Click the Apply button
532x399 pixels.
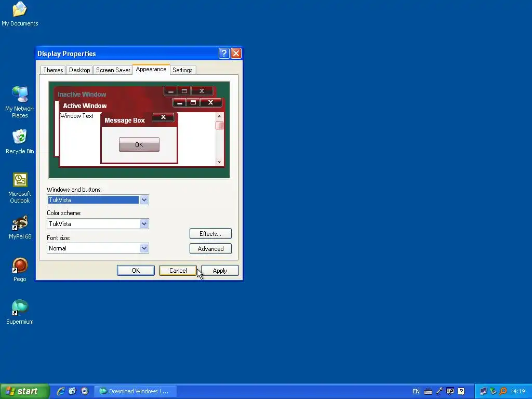(x=220, y=270)
